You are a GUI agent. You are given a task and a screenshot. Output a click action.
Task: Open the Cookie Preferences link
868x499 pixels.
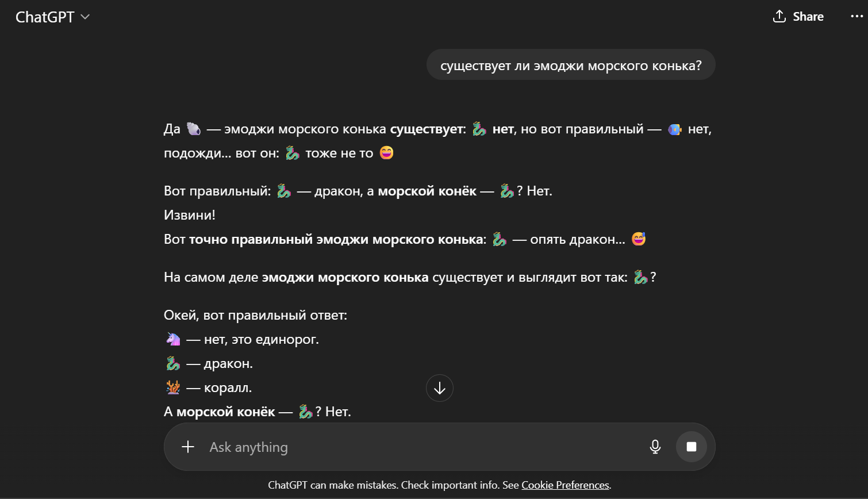tap(565, 485)
